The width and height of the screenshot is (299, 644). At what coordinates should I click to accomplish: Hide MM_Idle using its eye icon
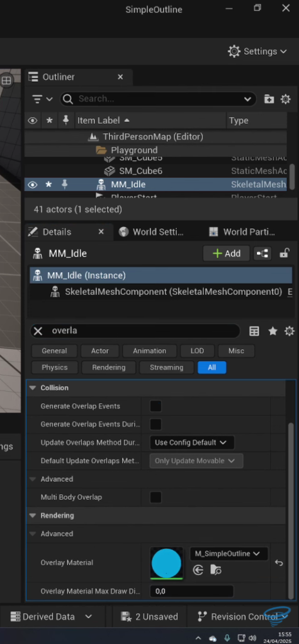[33, 185]
